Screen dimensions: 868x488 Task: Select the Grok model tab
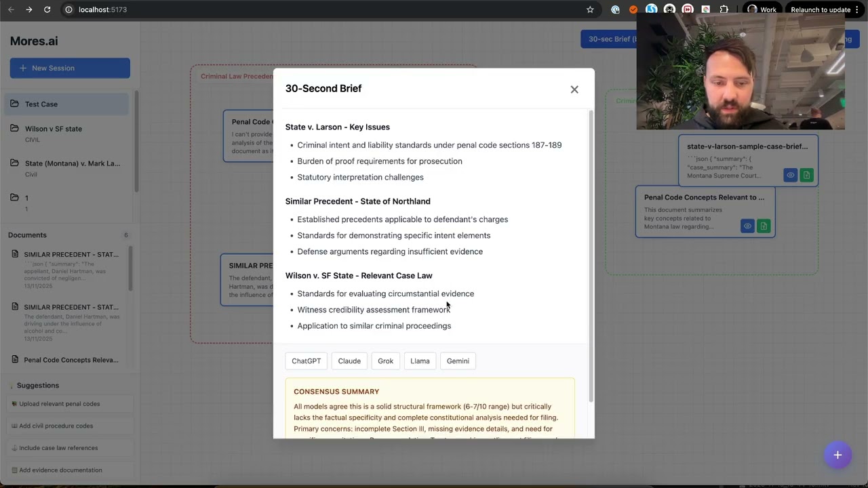coord(385,361)
